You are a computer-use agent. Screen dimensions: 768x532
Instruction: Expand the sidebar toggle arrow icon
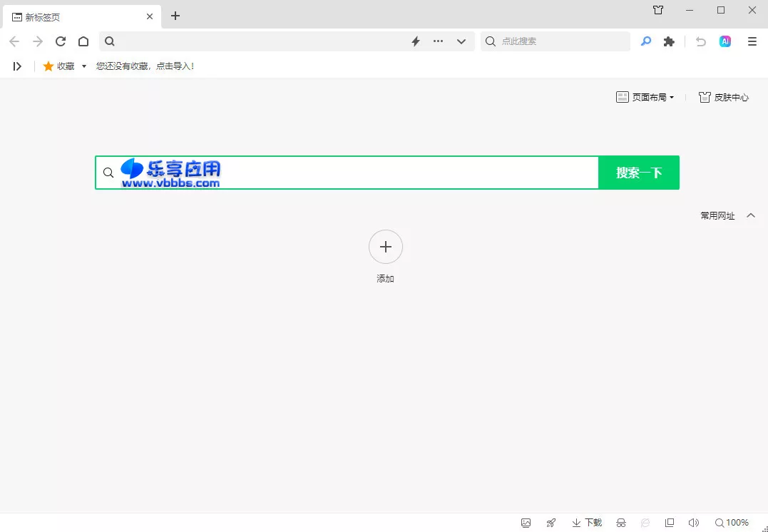pyautogui.click(x=17, y=66)
